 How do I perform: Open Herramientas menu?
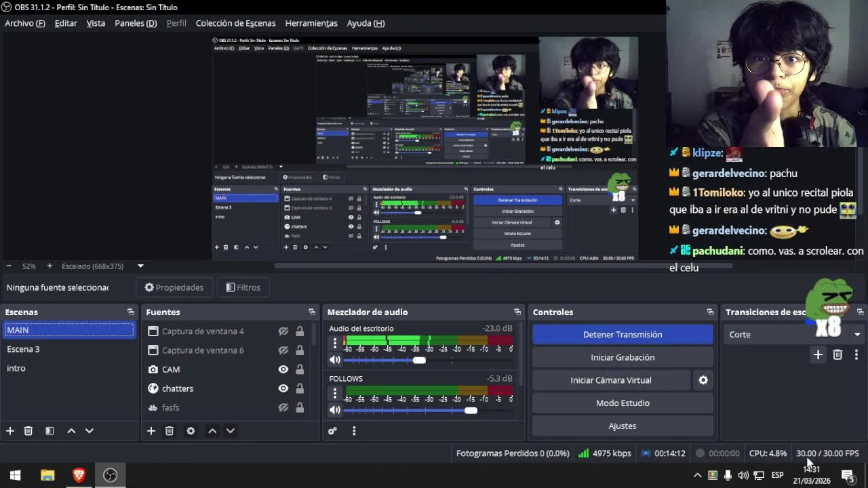tap(311, 23)
